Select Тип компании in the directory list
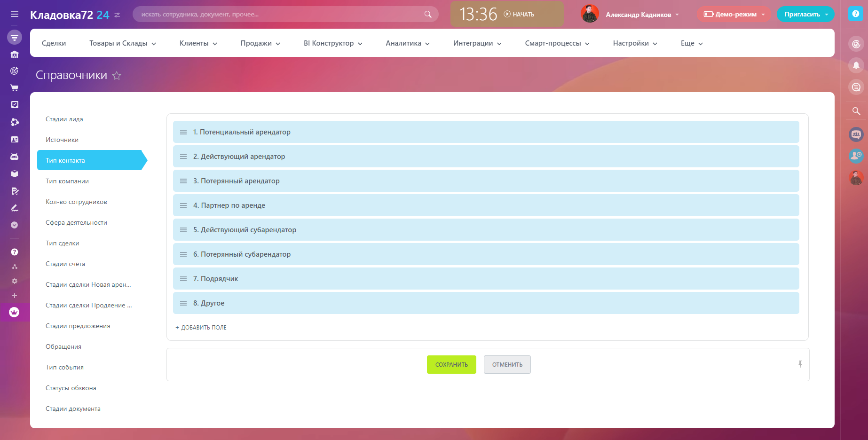This screenshot has width=868, height=440. pos(67,181)
